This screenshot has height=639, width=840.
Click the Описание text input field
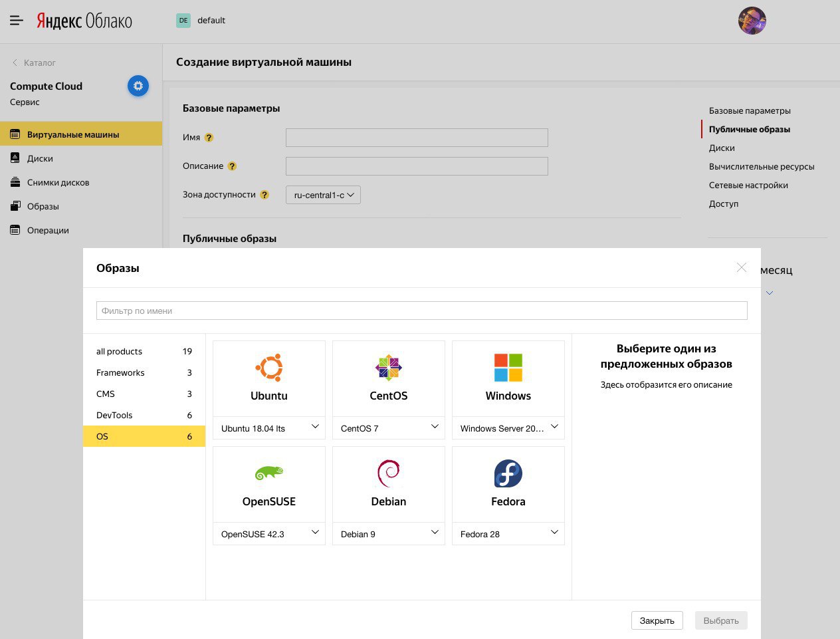tap(417, 166)
